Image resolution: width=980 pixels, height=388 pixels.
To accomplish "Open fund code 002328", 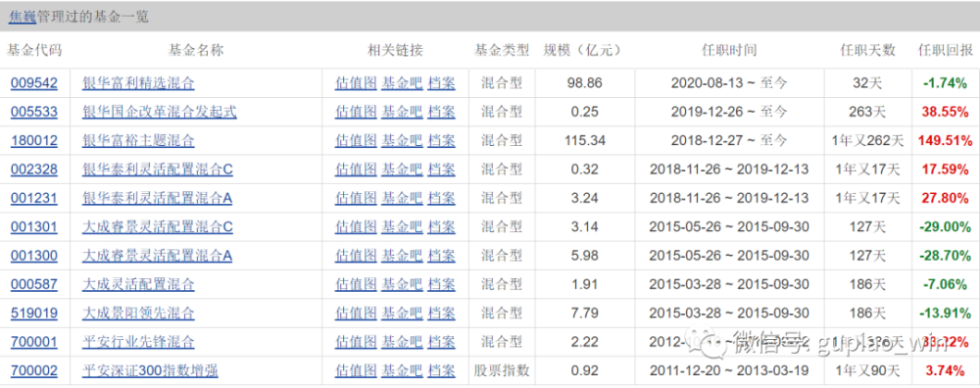I will 33,170.
